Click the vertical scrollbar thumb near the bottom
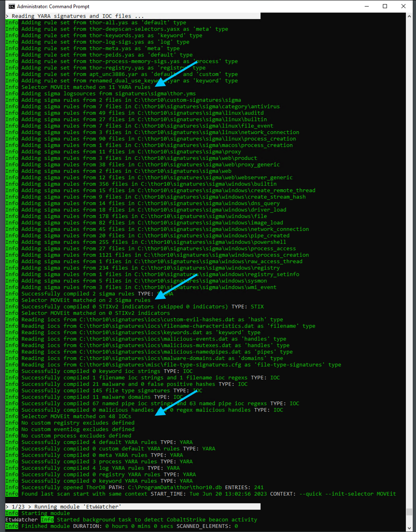416x532 pixels. [409, 512]
